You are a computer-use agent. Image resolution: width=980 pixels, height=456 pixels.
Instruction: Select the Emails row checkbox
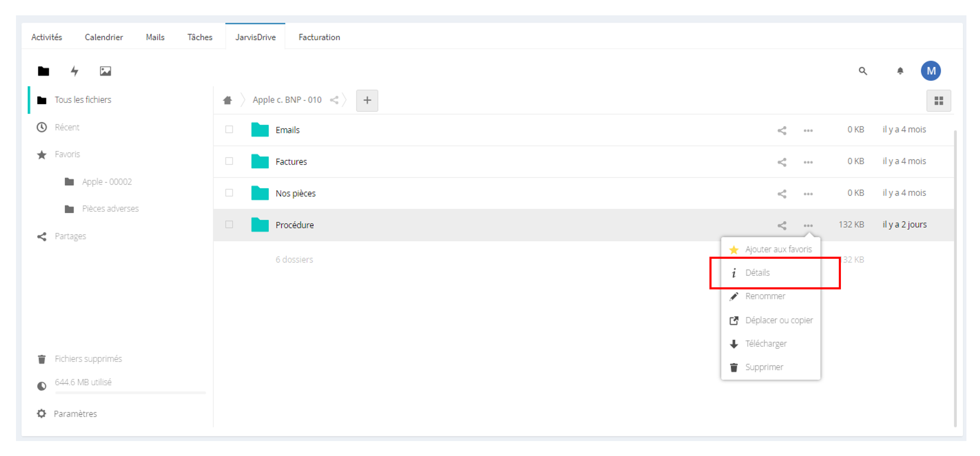point(229,129)
